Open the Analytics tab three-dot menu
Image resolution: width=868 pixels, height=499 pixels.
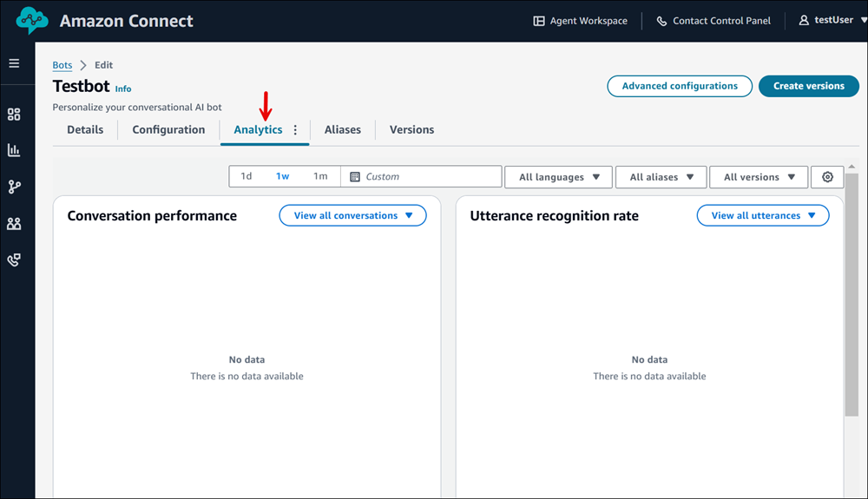click(295, 130)
